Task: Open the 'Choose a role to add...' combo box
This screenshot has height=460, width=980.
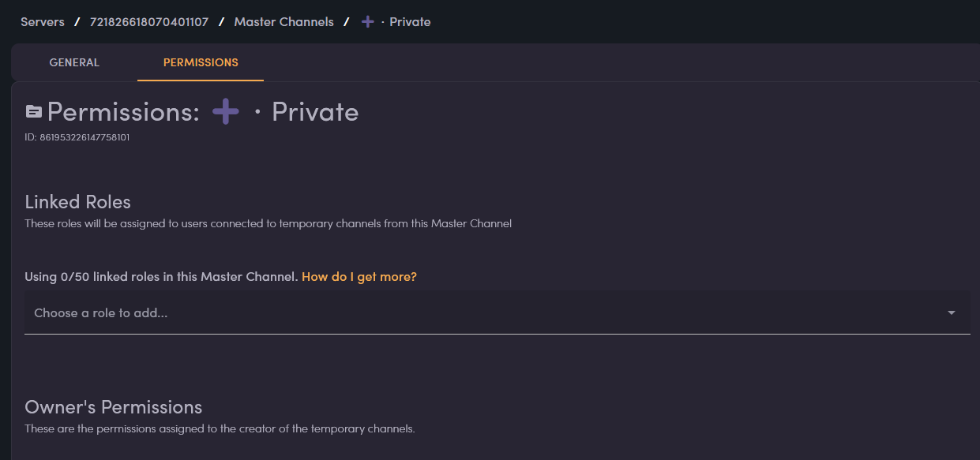Action: (x=498, y=313)
